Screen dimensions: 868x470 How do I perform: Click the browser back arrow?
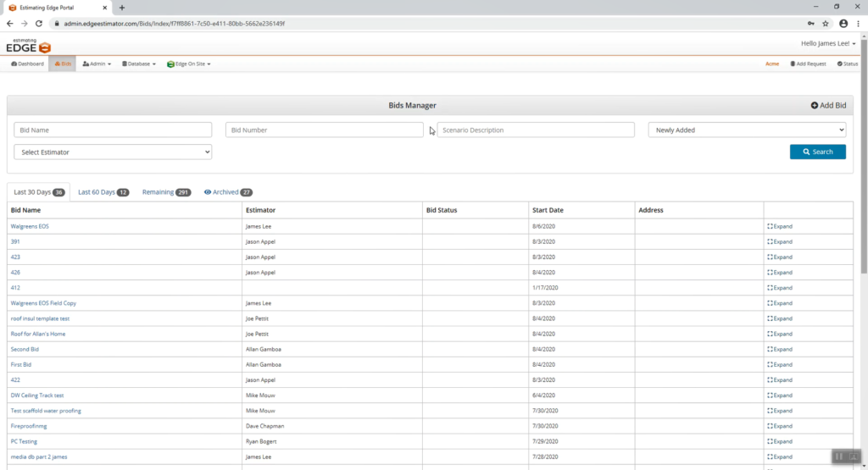click(x=9, y=23)
